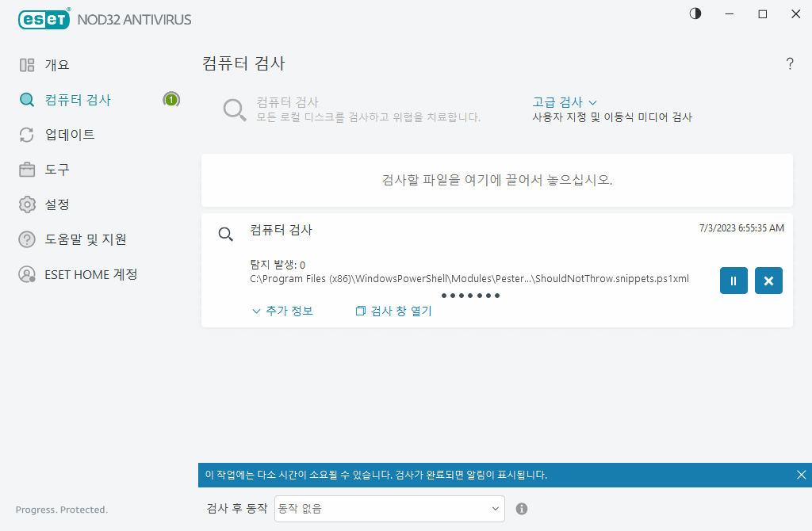812x531 pixels.
Task: Click the green badge on 컴퓨터 검사
Action: [171, 100]
